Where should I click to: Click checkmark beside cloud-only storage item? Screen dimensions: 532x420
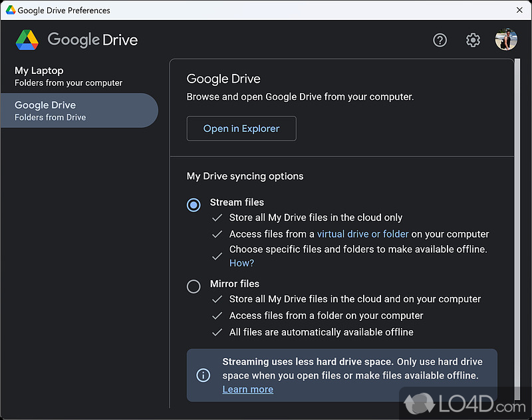[x=217, y=218]
